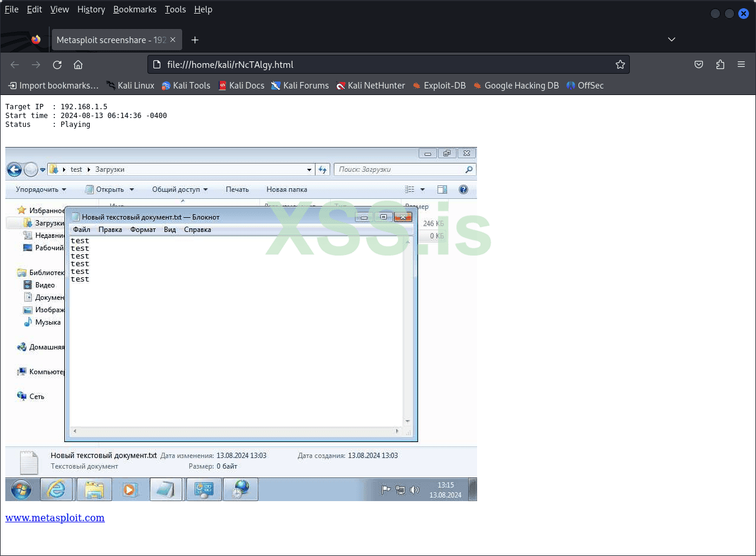The width and height of the screenshot is (756, 556).
Task: Select Видео in the navigation pane
Action: tap(39, 285)
